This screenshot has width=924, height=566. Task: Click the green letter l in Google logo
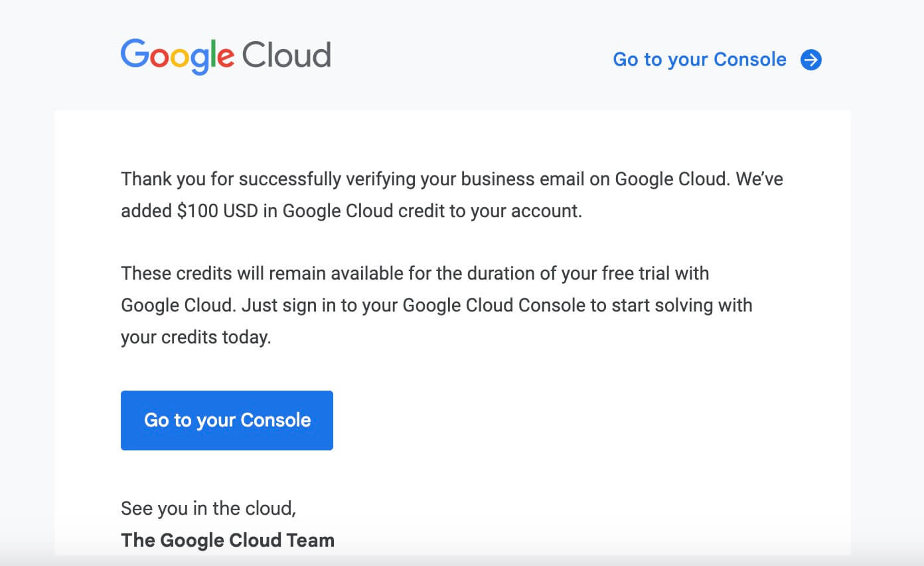click(x=214, y=54)
